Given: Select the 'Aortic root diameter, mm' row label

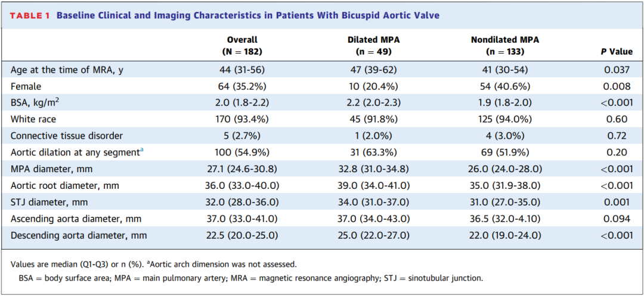Looking at the screenshot, I should coord(65,186).
